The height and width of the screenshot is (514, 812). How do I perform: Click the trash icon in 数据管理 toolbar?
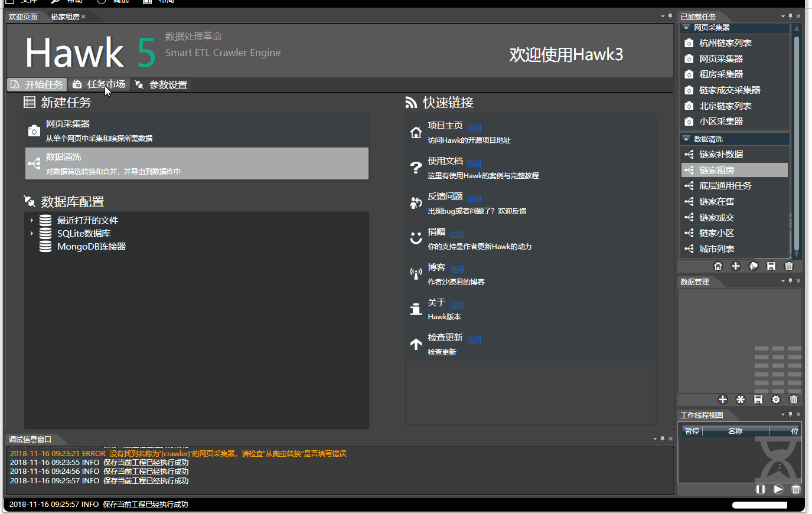[x=794, y=400]
